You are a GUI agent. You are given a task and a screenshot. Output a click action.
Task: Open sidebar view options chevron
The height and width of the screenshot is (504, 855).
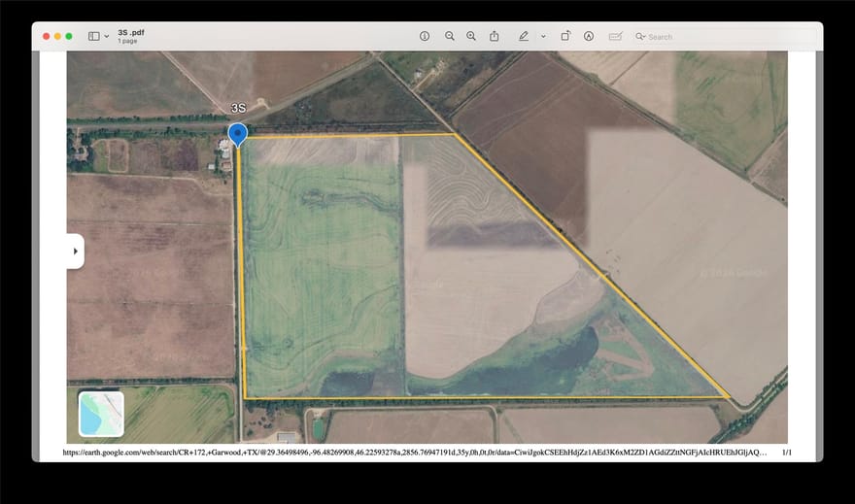106,37
